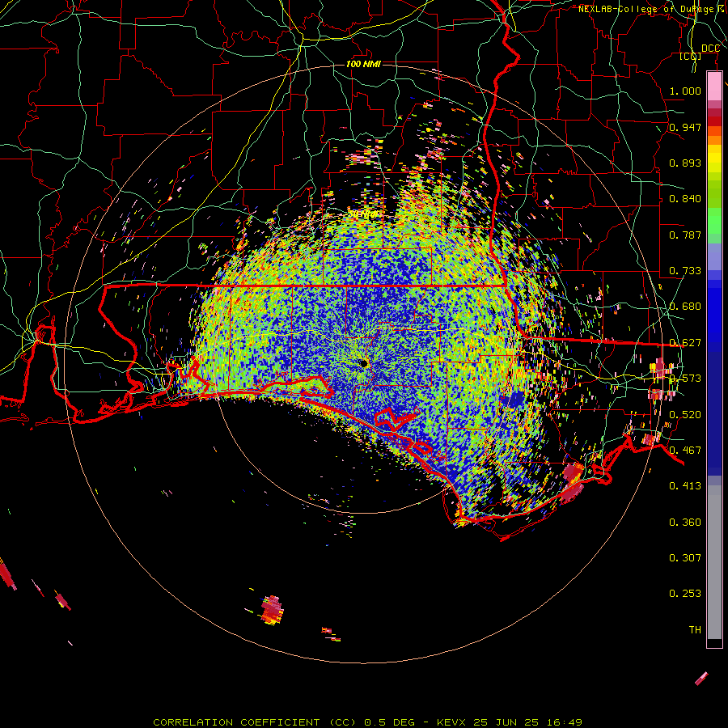728x728 pixels.
Task: Click the 0.840 legend value
Action: point(685,199)
